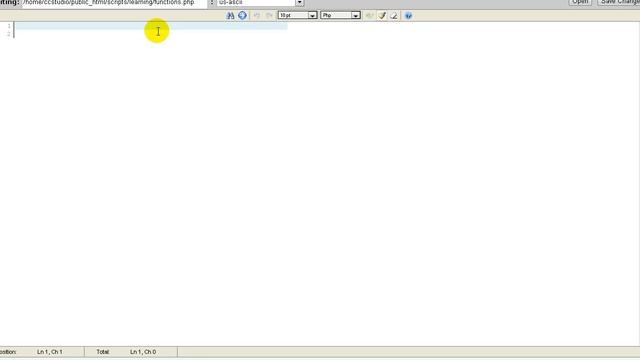
Task: Click the binoculars search icon
Action: point(230,16)
